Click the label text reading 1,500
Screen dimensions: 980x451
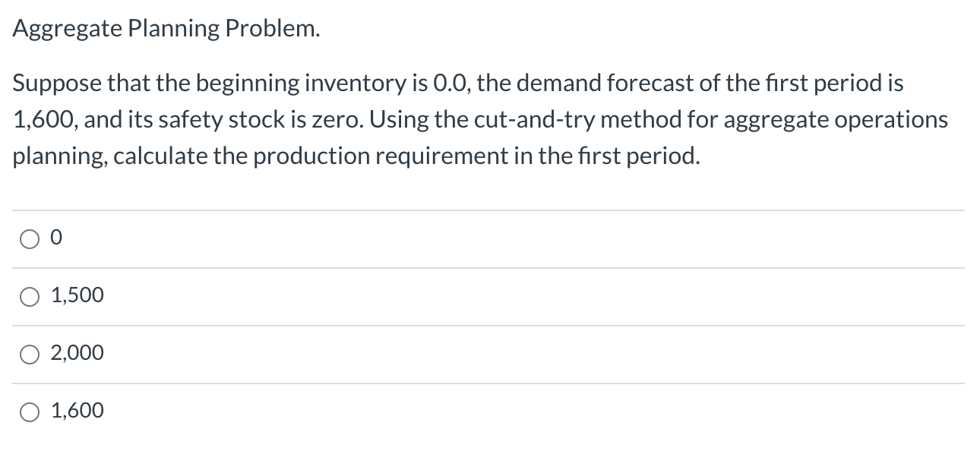76,296
